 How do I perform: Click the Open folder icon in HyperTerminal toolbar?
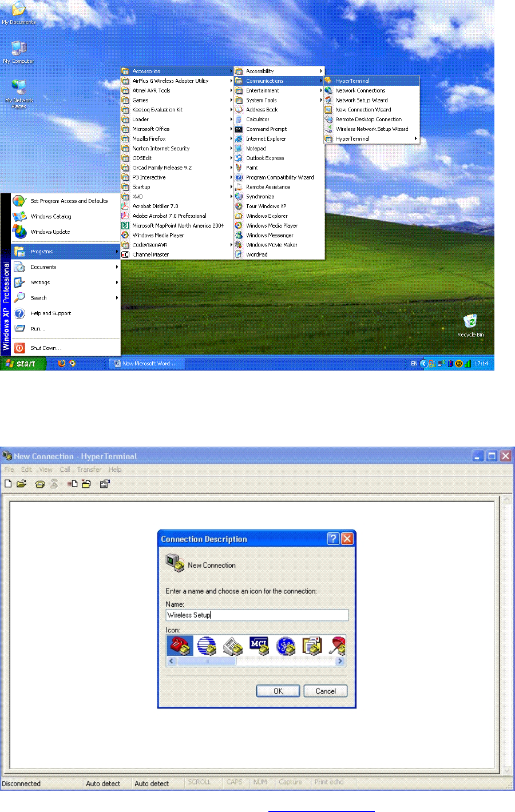(21, 483)
